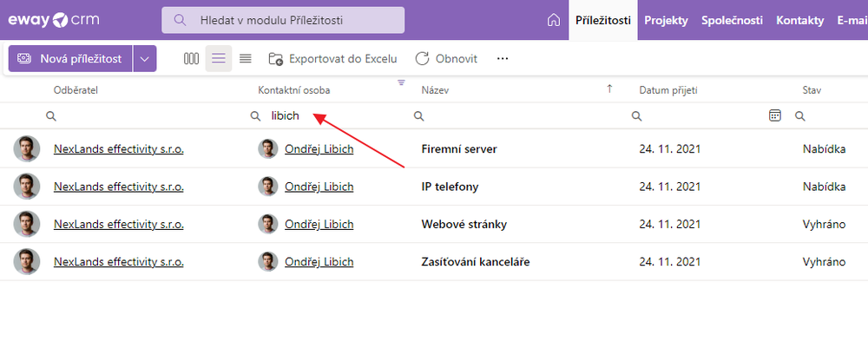Viewport: 868px width, 361px height.
Task: Open the home icon in top navigation
Action: point(552,21)
